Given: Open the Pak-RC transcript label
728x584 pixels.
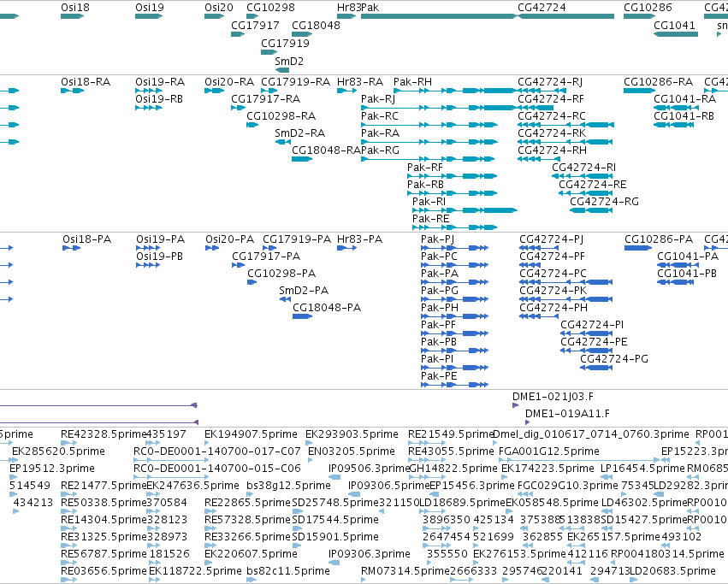Looking at the screenshot, I should pyautogui.click(x=380, y=116).
